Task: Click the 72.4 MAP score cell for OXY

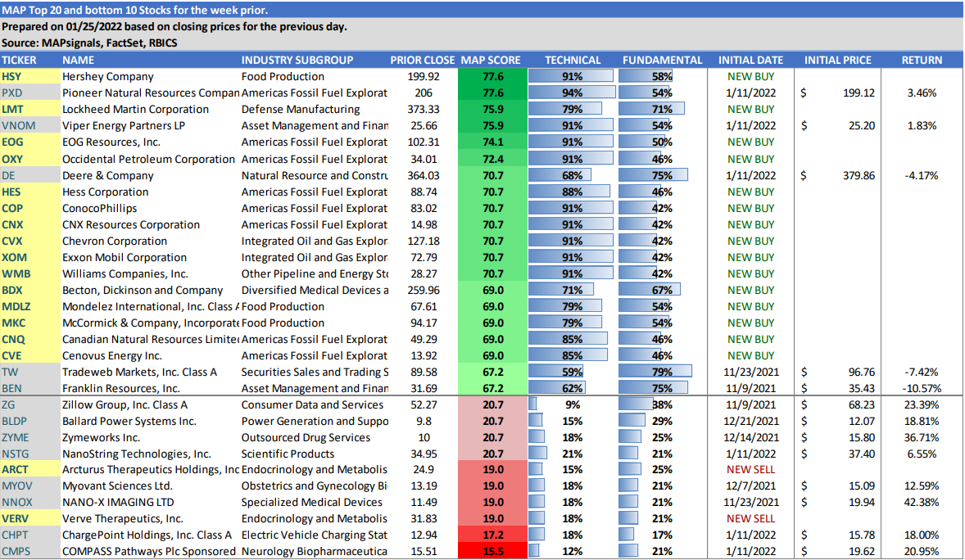Action: tap(492, 159)
